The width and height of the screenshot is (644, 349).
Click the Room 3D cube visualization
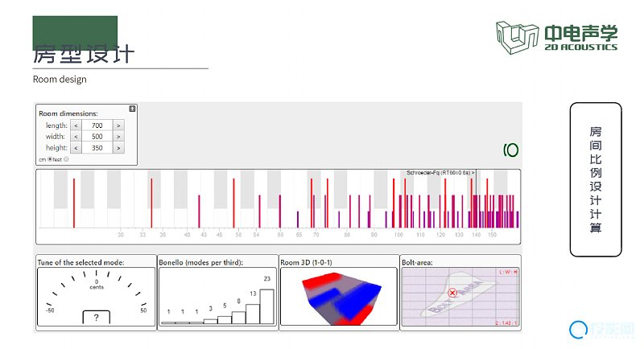click(x=338, y=298)
